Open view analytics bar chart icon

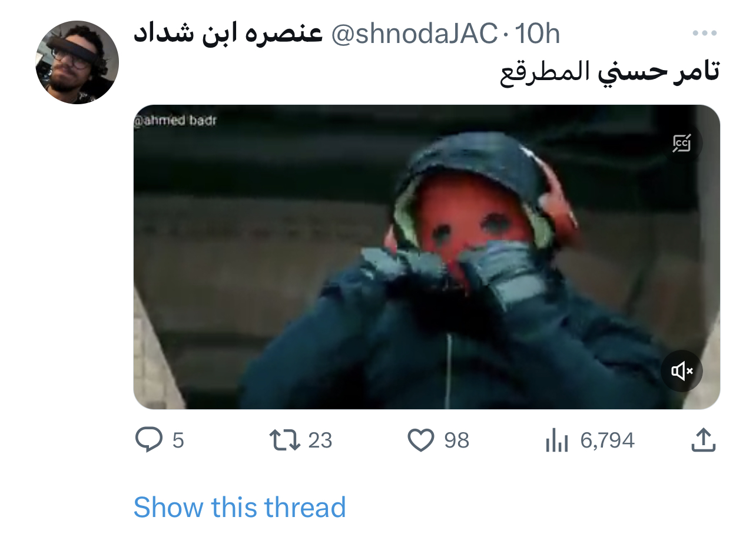pyautogui.click(x=556, y=440)
